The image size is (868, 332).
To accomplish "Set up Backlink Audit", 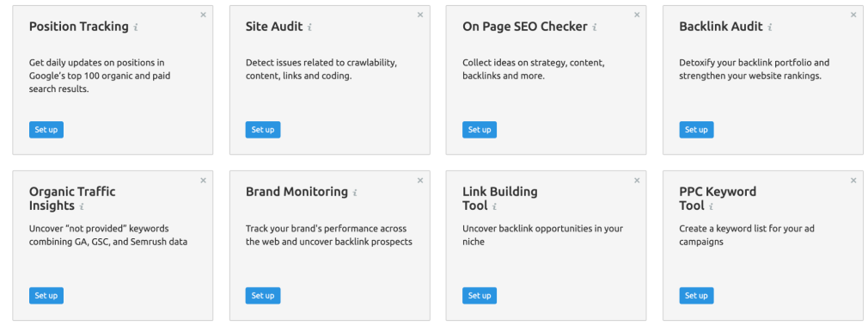I will tap(696, 130).
